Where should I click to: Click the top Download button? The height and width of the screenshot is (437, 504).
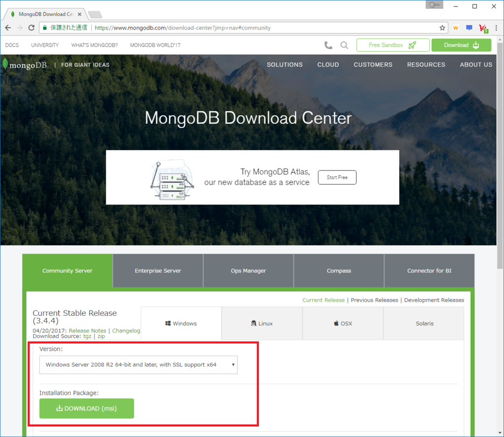pos(461,45)
